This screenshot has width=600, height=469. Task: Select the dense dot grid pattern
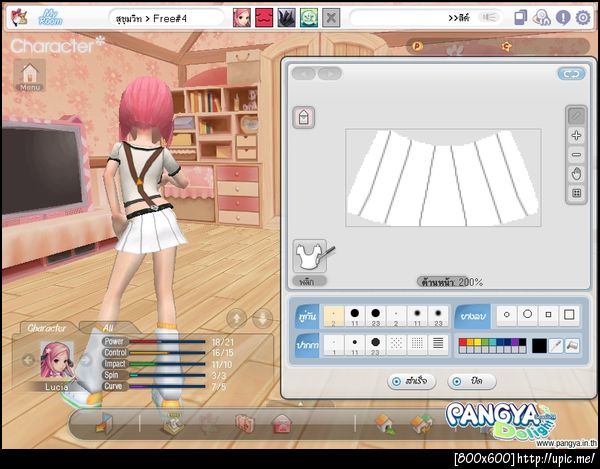pos(417,344)
